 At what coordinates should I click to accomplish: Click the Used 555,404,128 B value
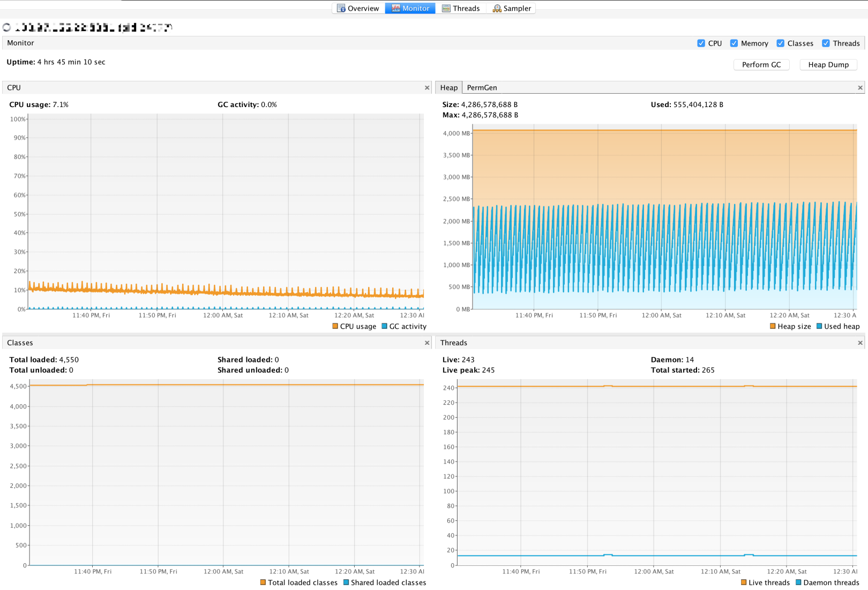[698, 105]
